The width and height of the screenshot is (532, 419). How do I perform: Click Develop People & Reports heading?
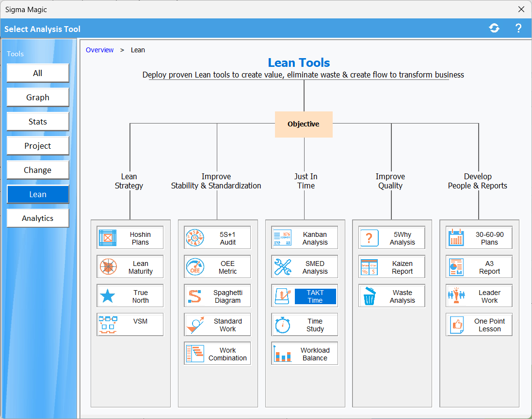pos(477,181)
